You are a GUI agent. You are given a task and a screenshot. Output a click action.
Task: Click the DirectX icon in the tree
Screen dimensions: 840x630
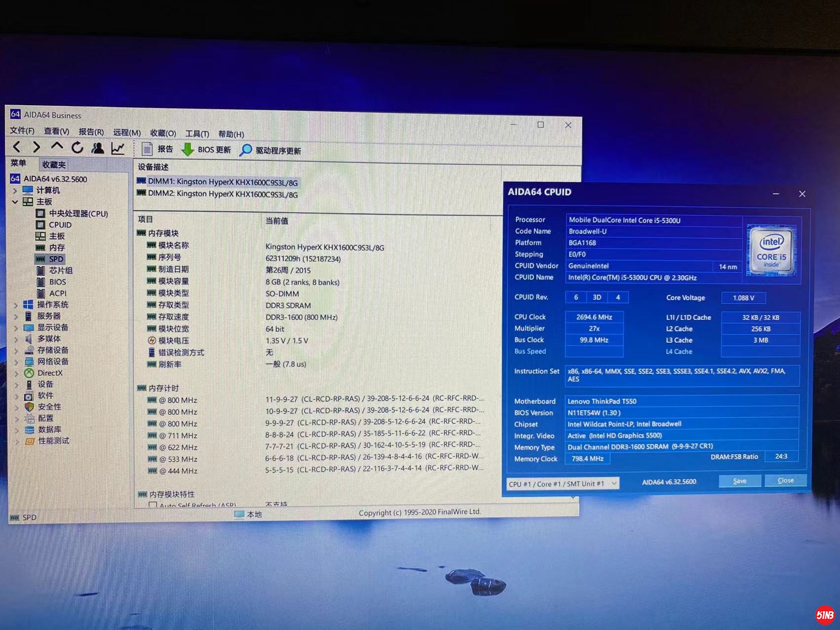[29, 373]
